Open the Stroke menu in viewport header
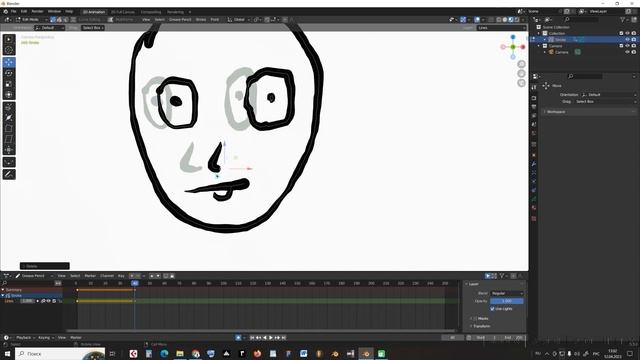Image resolution: width=640 pixels, height=360 pixels. coord(201,20)
